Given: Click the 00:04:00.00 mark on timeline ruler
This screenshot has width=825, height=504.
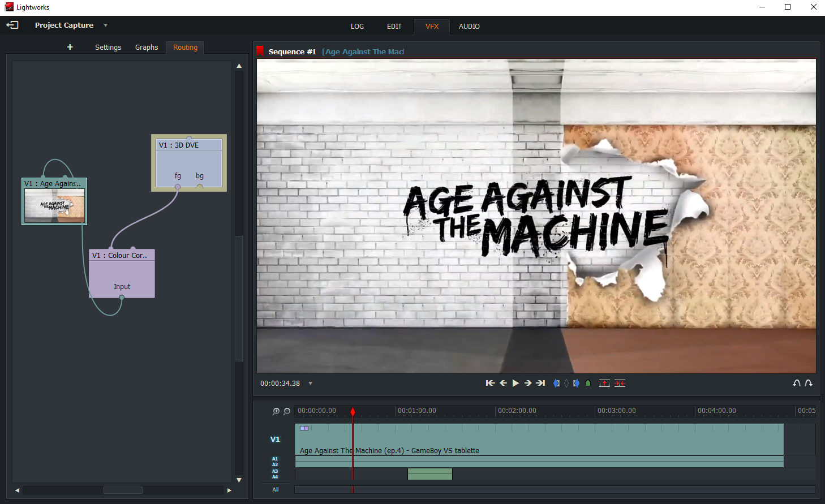Looking at the screenshot, I should coord(717,411).
